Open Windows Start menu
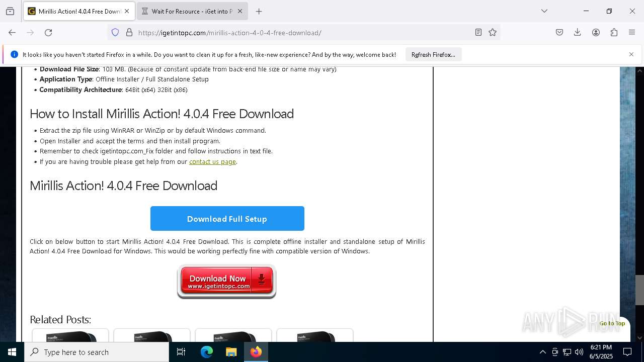Screen dimensions: 644x362 pyautogui.click(x=12, y=352)
